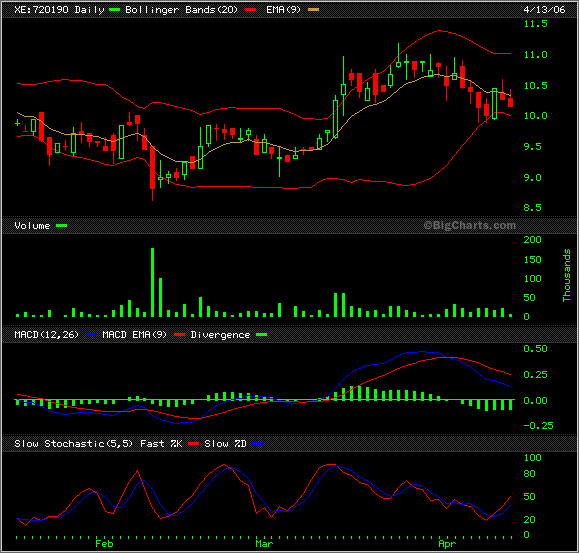Click the green Daily legend swatch
Screen dimensions: 579x553
point(114,10)
